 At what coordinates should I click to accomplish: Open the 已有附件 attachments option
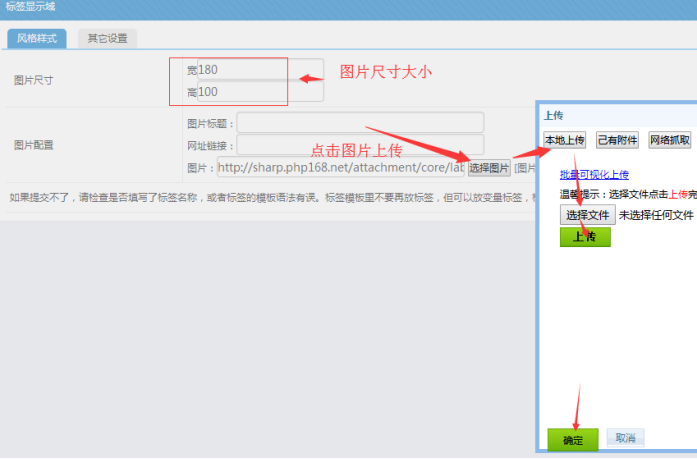tap(617, 140)
